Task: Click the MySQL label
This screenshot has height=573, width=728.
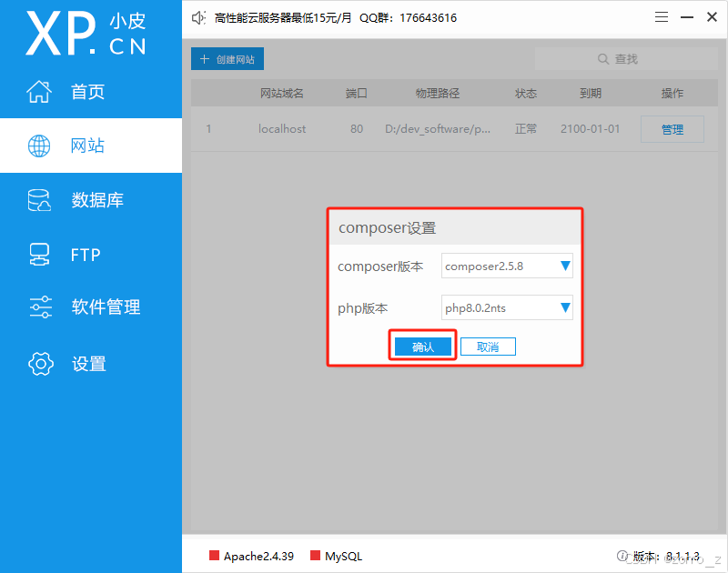Action: pyautogui.click(x=344, y=556)
